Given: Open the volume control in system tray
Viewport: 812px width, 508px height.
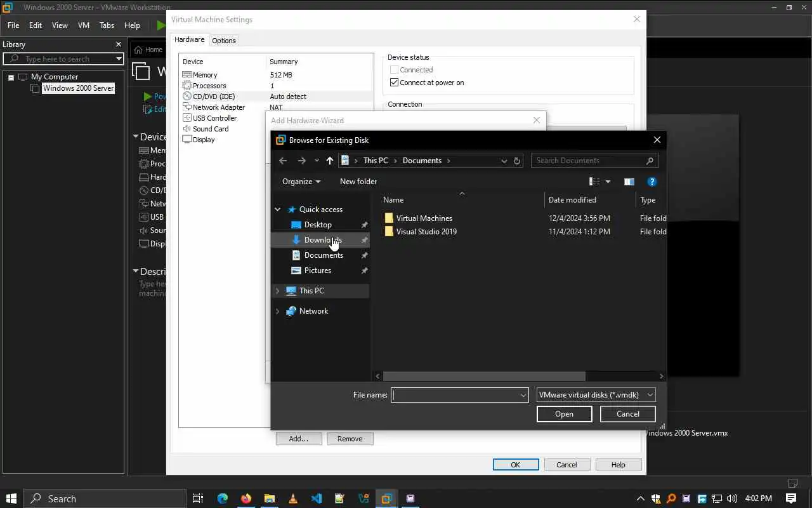Looking at the screenshot, I should pos(731,498).
